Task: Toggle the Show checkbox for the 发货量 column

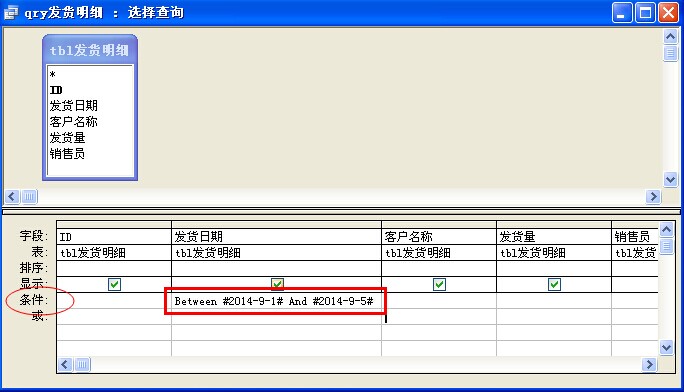Action: [x=554, y=284]
